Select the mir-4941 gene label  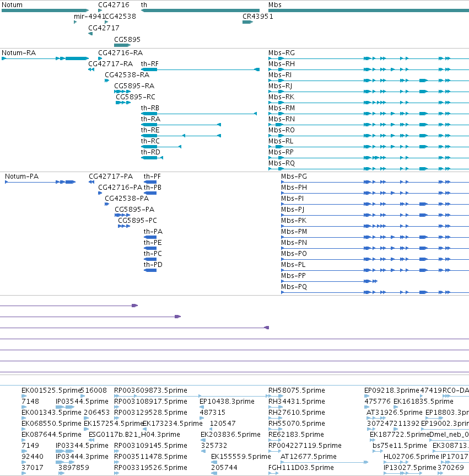point(89,17)
